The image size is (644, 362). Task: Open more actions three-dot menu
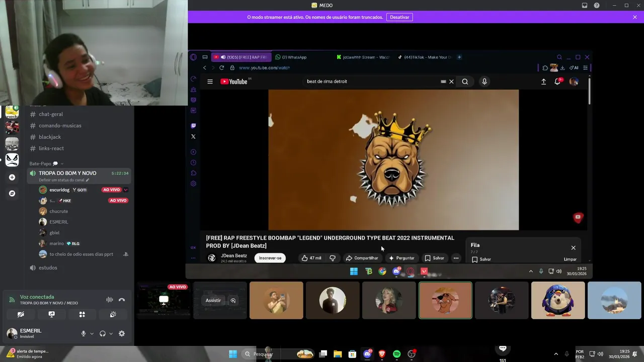(456, 258)
